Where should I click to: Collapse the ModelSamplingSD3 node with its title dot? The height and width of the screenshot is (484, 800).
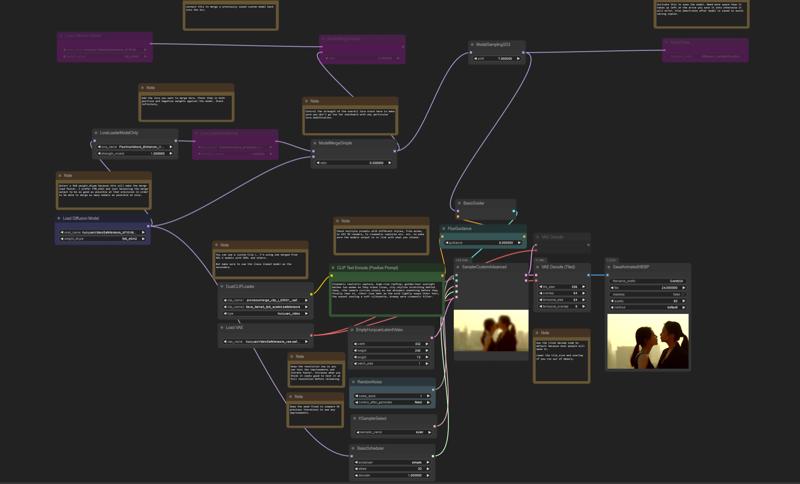coord(472,45)
